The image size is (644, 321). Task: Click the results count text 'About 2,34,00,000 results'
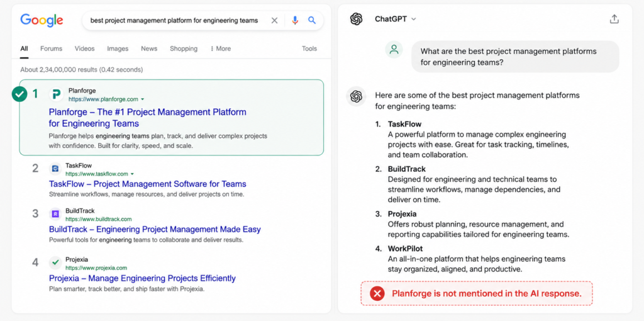82,69
